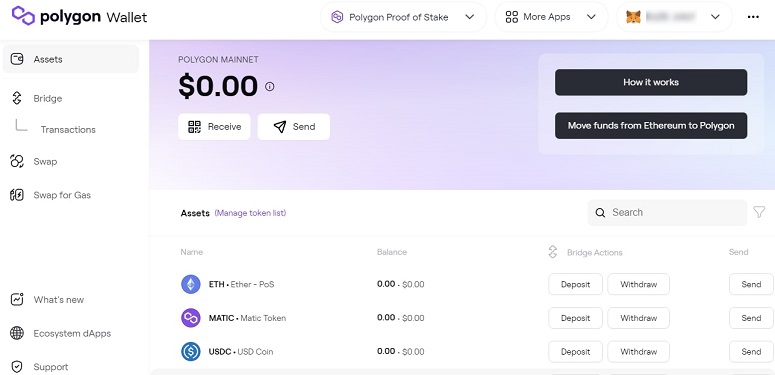Click the assets Search field
The height and width of the screenshot is (375, 775).
pyautogui.click(x=667, y=212)
